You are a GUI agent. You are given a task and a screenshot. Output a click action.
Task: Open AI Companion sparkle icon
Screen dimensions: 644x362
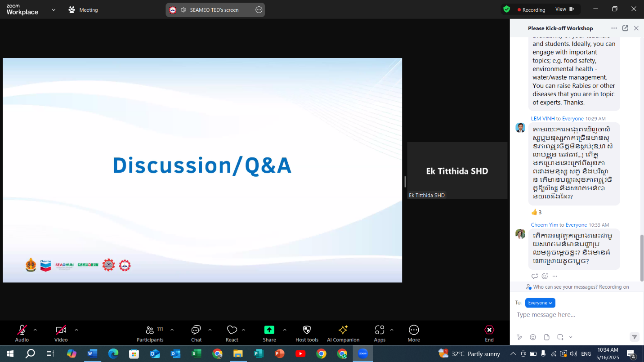pyautogui.click(x=343, y=330)
